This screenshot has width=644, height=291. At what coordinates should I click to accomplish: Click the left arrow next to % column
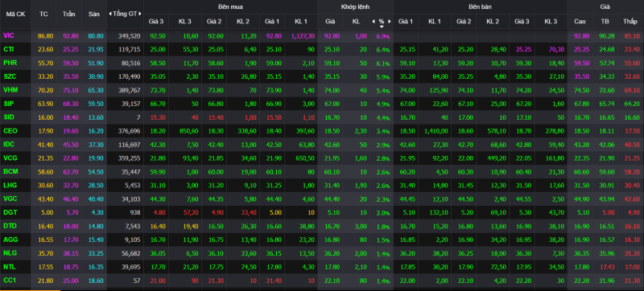(x=373, y=21)
